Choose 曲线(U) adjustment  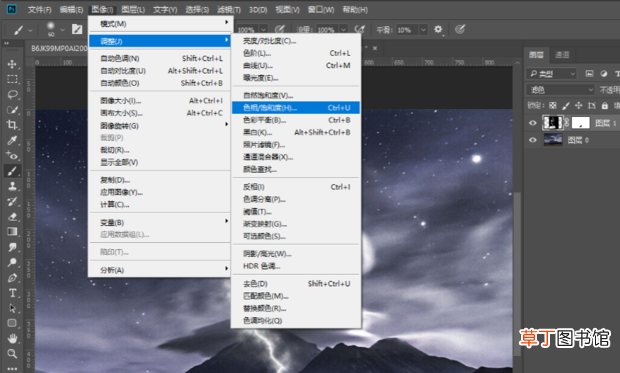click(x=296, y=66)
